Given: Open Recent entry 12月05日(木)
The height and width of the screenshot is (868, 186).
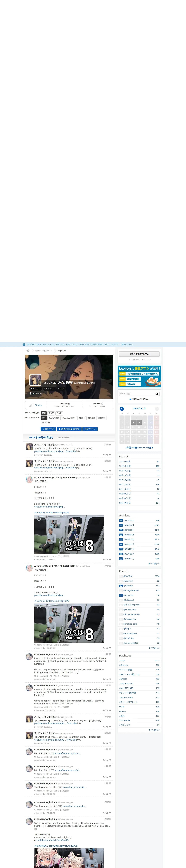Looking at the screenshot, I should [x=125, y=462].
